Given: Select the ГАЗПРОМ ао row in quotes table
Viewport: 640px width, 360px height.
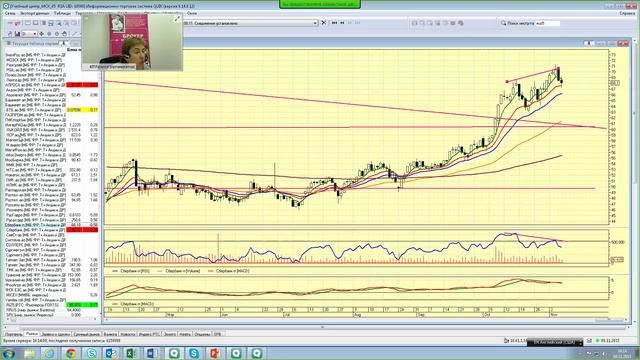Looking at the screenshot, I should [x=52, y=115].
